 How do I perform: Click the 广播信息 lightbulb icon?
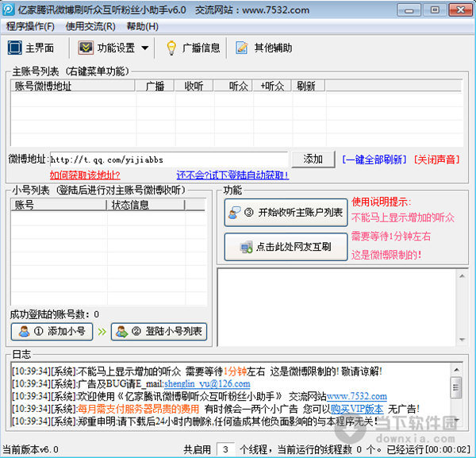pos(171,48)
